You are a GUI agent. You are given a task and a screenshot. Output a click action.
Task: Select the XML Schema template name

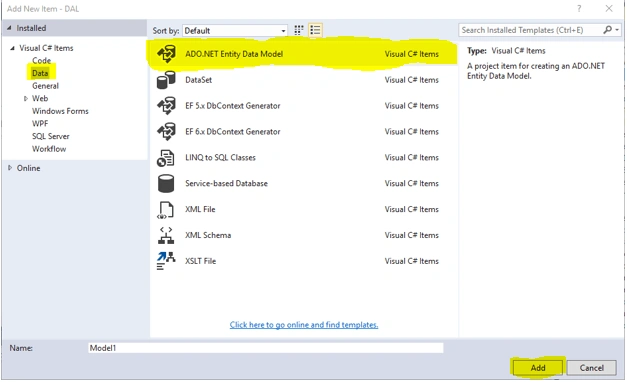pyautogui.click(x=208, y=235)
